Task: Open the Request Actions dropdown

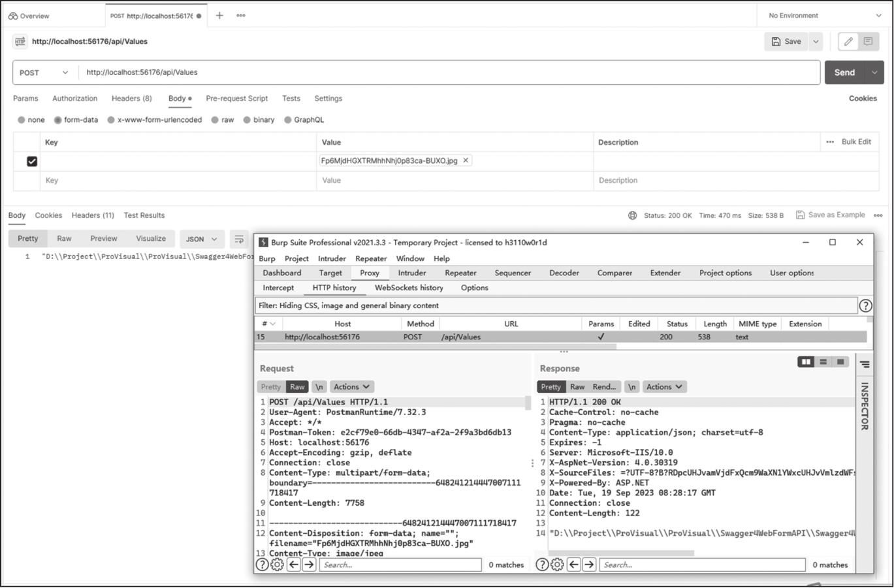Action: click(x=352, y=387)
